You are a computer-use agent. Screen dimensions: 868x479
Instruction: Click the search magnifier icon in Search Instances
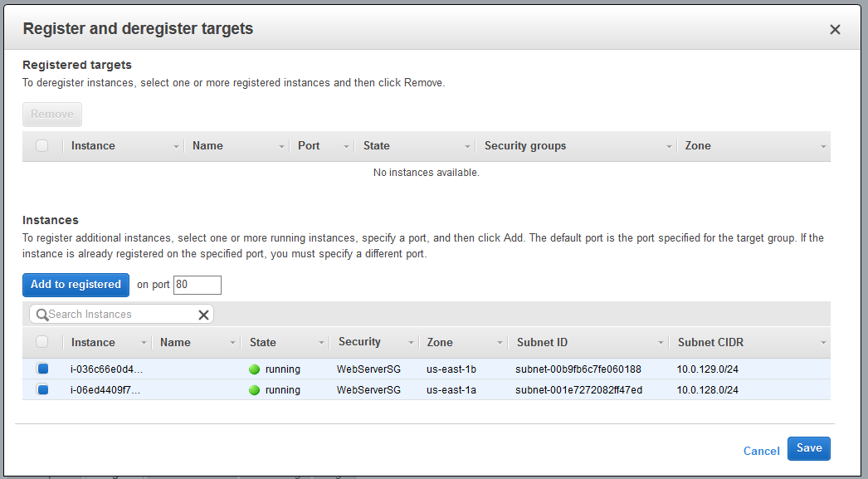42,315
